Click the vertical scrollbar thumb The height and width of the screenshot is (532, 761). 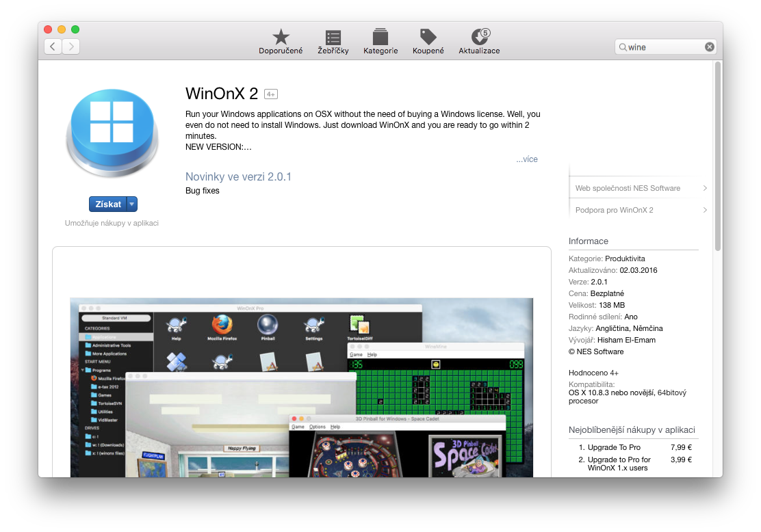(717, 156)
